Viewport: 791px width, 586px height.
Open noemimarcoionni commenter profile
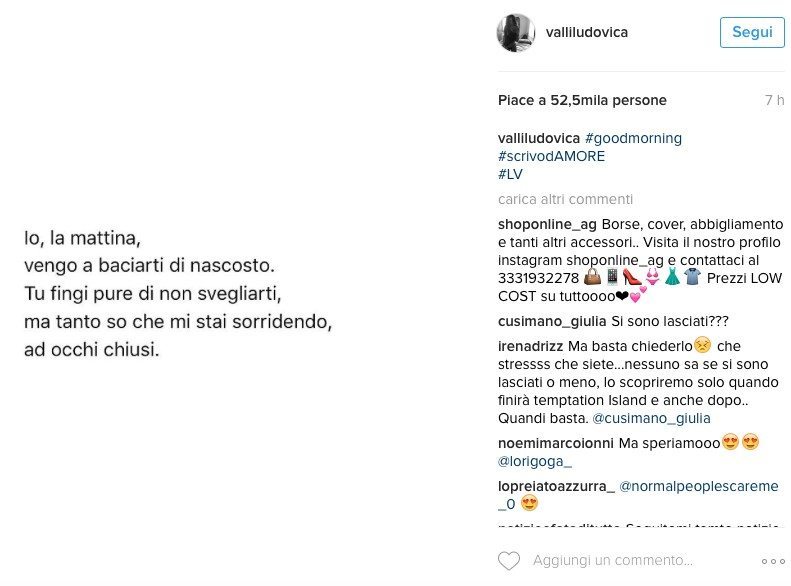555,443
